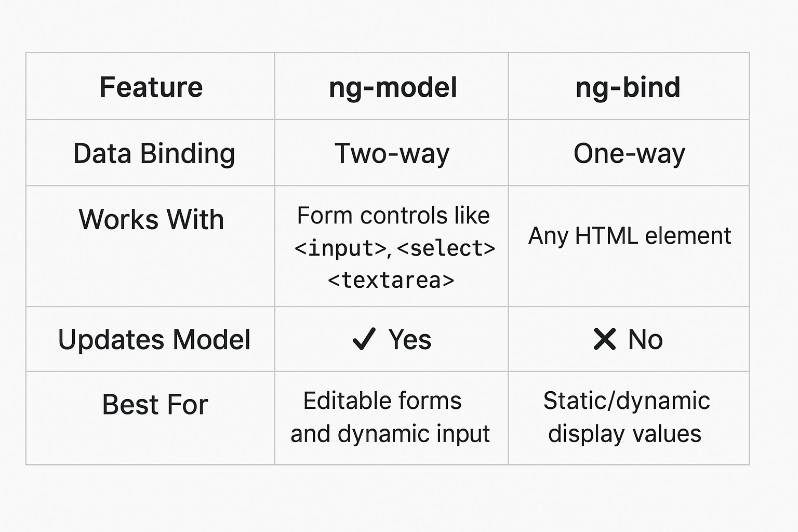
Task: Select the ng-model column header
Action: pos(393,87)
